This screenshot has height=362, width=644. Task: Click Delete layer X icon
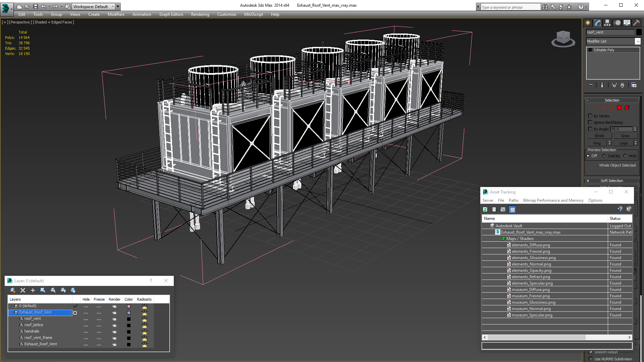(23, 290)
